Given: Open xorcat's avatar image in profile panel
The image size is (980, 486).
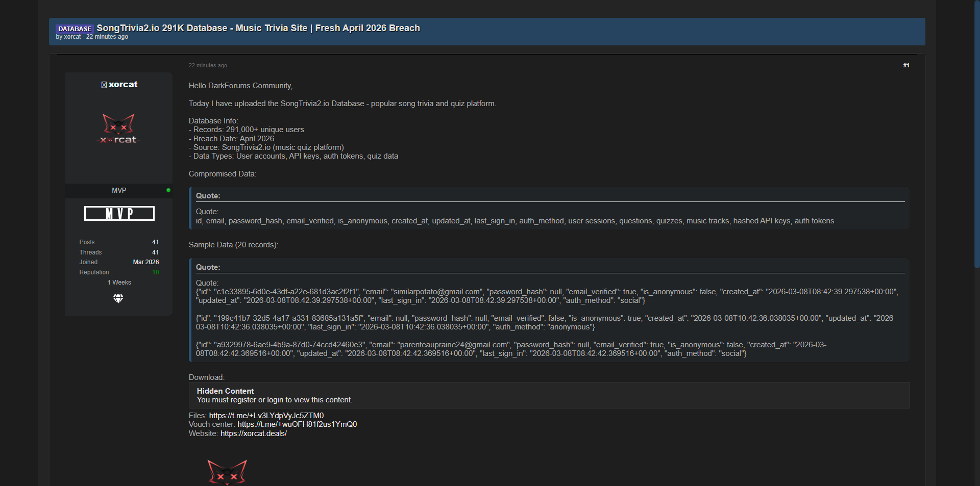Looking at the screenshot, I should tap(118, 129).
